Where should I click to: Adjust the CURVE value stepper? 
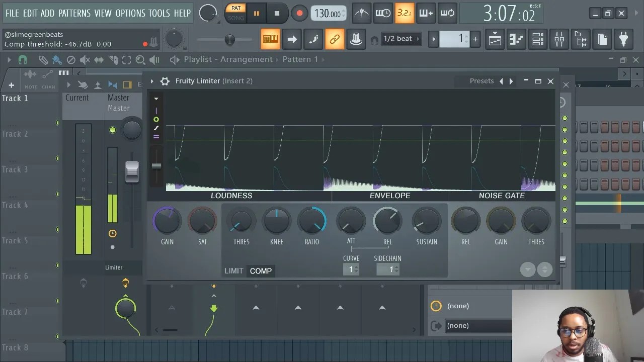351,269
